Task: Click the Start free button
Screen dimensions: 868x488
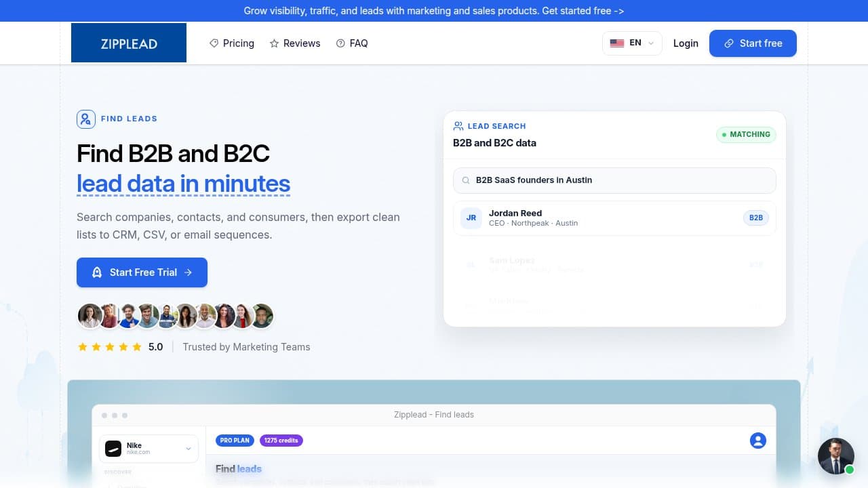Action: coord(753,43)
